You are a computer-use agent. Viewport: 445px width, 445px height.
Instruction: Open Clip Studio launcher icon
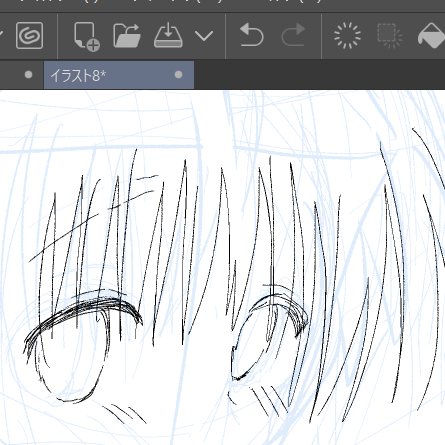click(29, 35)
